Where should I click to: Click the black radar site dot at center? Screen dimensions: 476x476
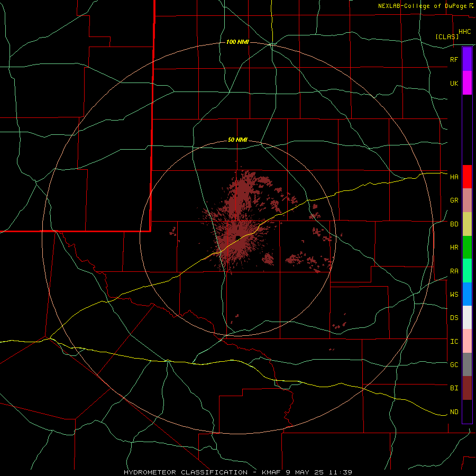238,237
